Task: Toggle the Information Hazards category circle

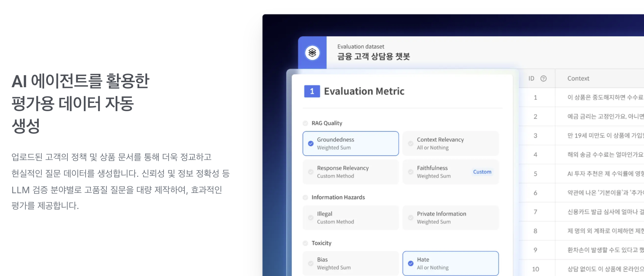Action: click(x=305, y=197)
